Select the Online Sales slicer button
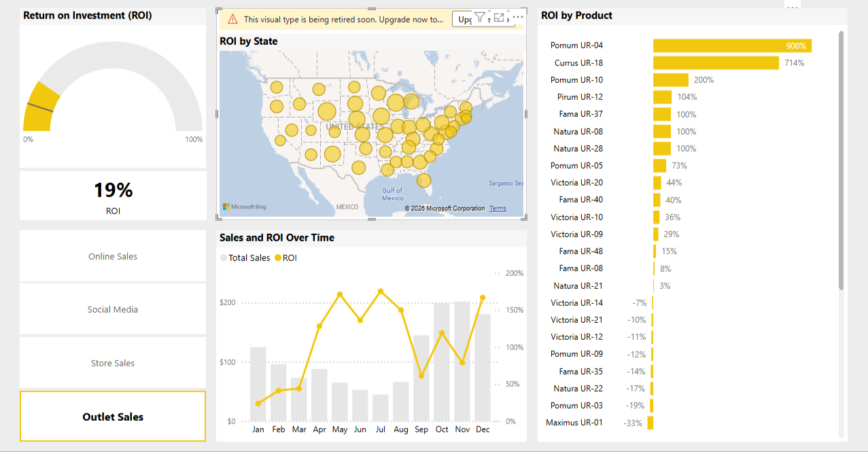 coord(113,256)
